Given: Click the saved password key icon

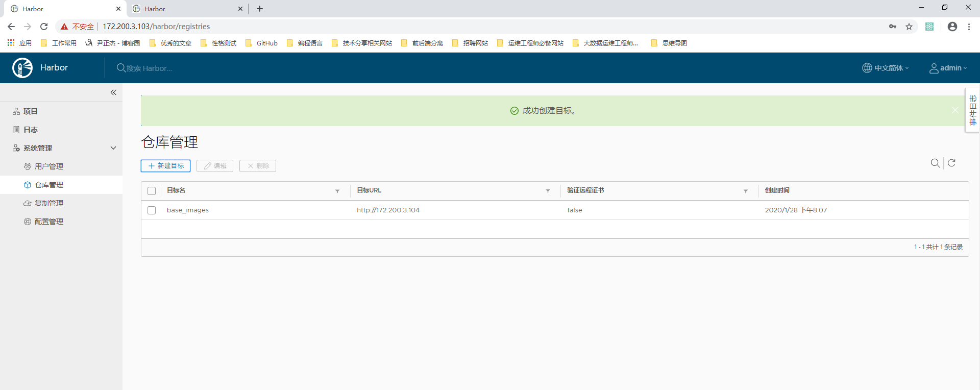Looking at the screenshot, I should click(893, 27).
